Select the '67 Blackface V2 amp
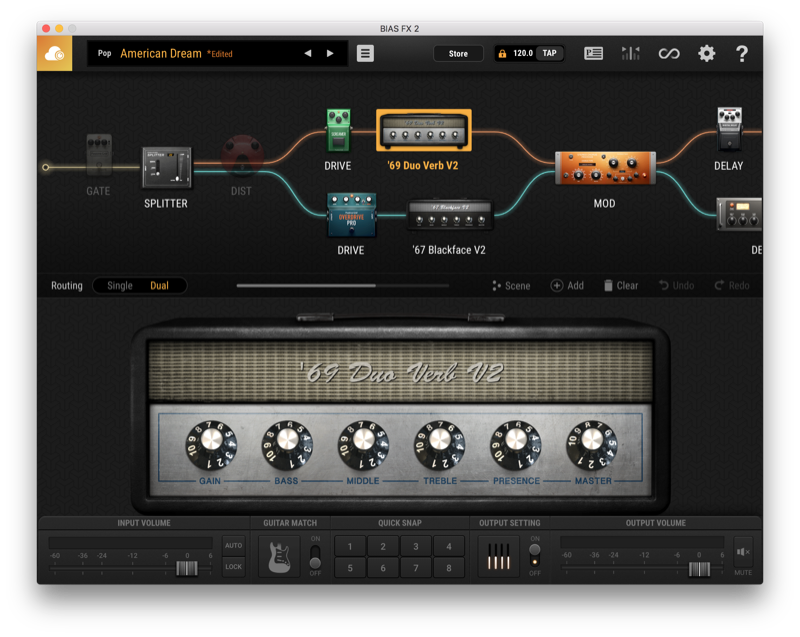800x637 pixels. pyautogui.click(x=449, y=215)
